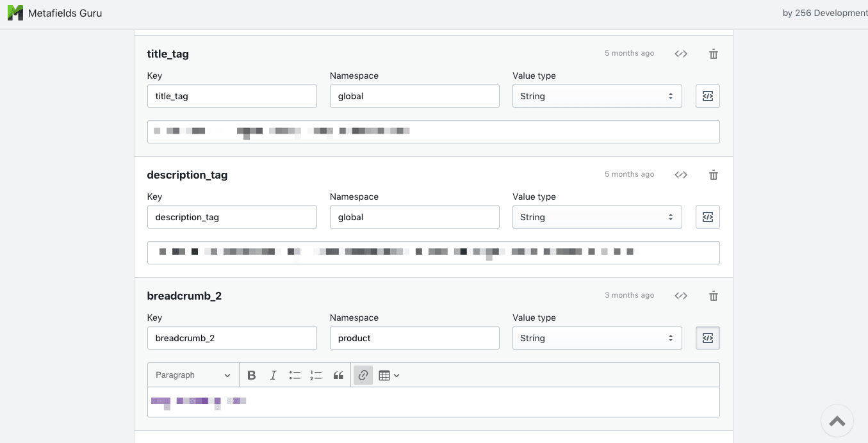
Task: Click the description_tag value text field
Action: point(434,253)
